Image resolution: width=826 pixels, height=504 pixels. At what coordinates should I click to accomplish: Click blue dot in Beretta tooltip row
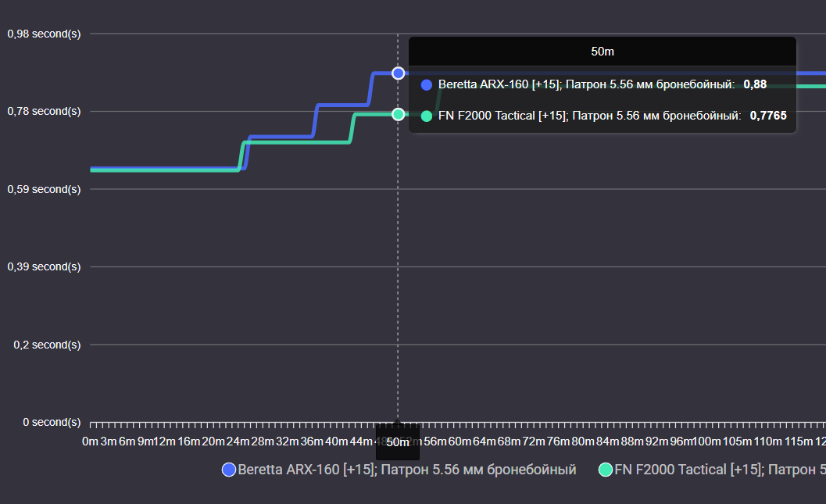coord(427,85)
